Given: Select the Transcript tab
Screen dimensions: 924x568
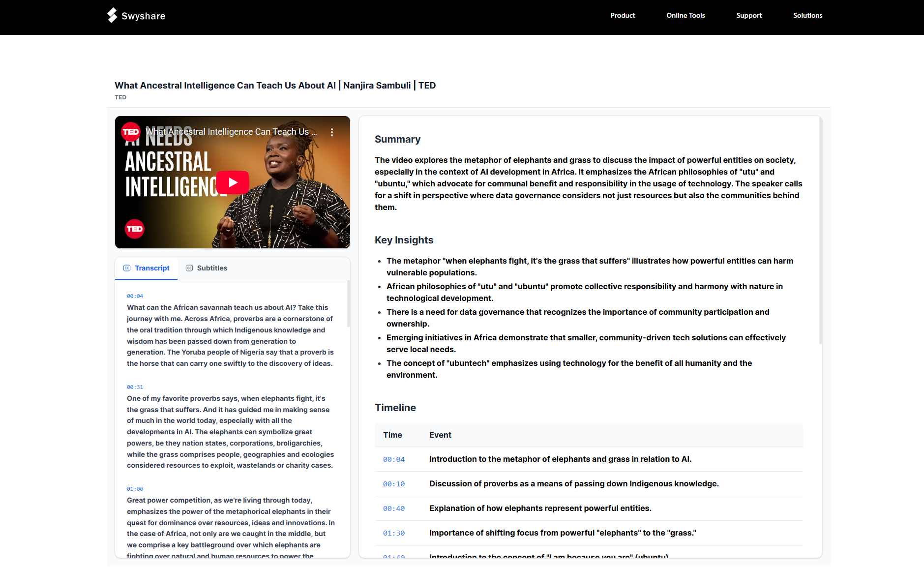Looking at the screenshot, I should (152, 268).
